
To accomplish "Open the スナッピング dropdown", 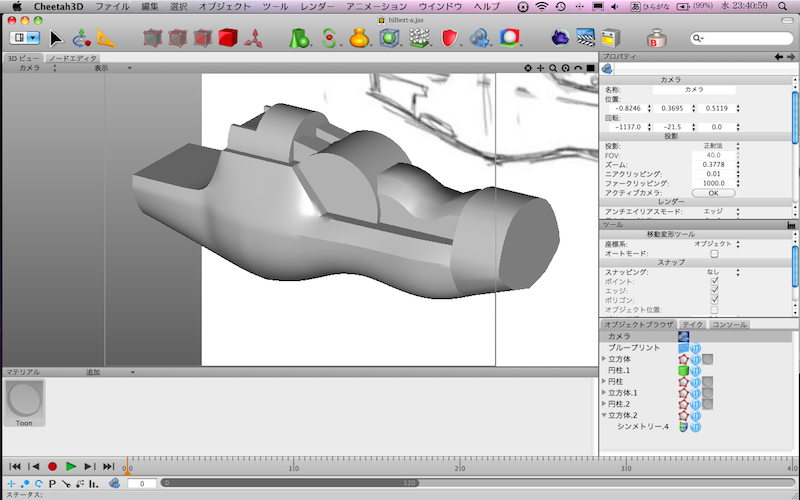I will (714, 272).
